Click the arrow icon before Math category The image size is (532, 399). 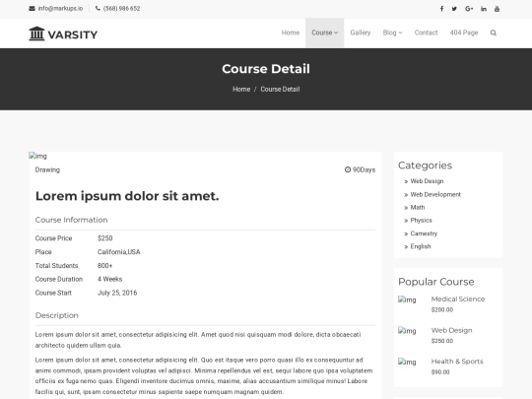pyautogui.click(x=406, y=208)
